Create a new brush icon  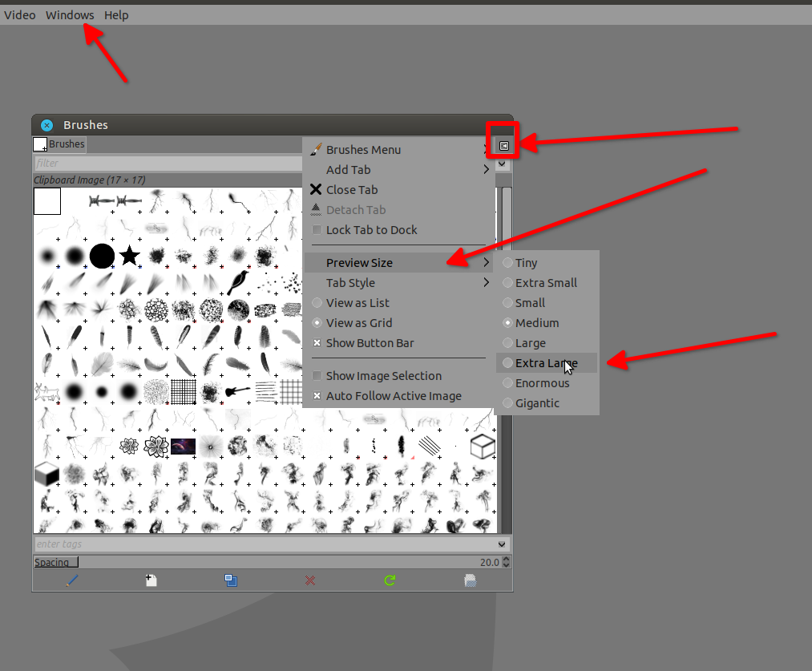tap(151, 580)
